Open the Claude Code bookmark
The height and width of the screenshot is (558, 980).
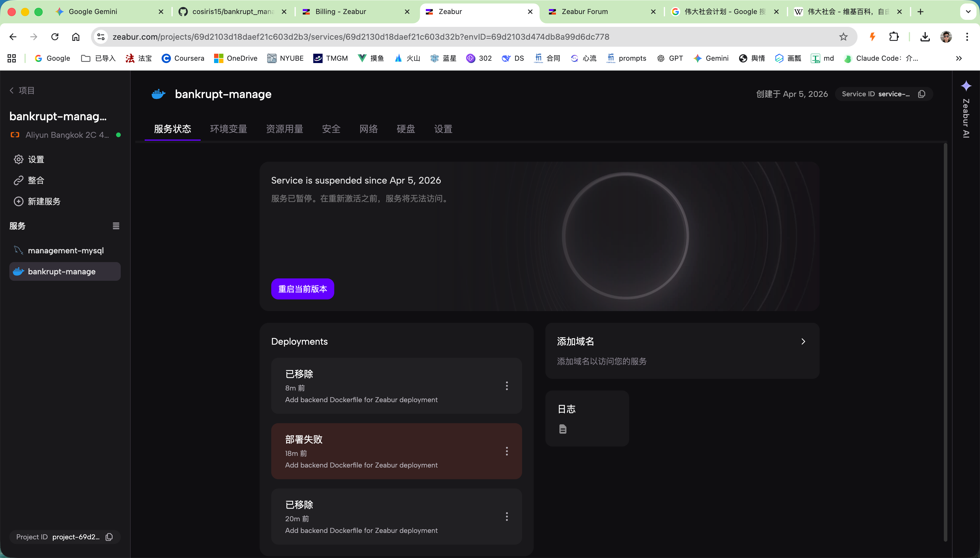click(x=881, y=58)
